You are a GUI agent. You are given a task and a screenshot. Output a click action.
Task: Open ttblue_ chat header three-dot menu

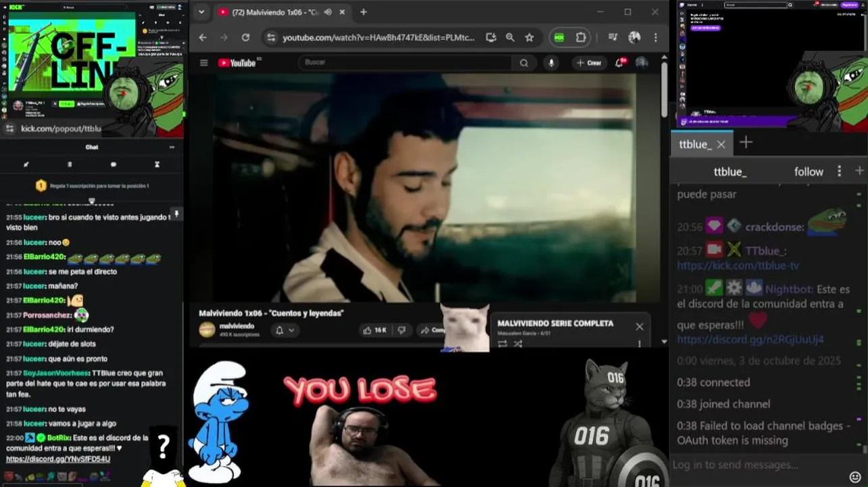[x=840, y=171]
